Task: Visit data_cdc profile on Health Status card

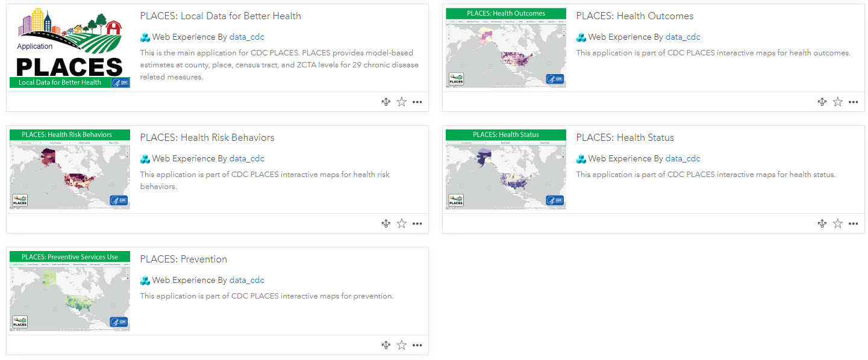Action: tap(683, 158)
